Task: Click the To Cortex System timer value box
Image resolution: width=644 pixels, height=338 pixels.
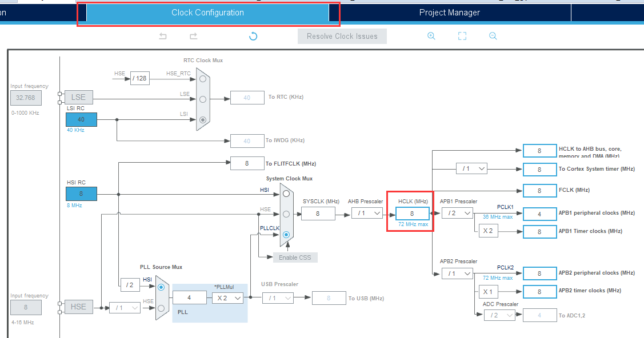Action: point(539,169)
